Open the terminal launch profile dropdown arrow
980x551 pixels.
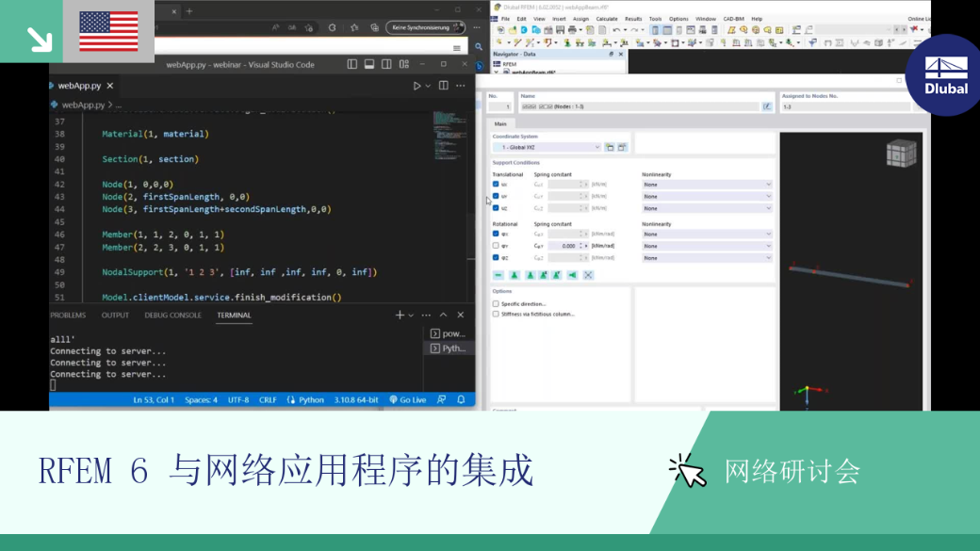(411, 316)
